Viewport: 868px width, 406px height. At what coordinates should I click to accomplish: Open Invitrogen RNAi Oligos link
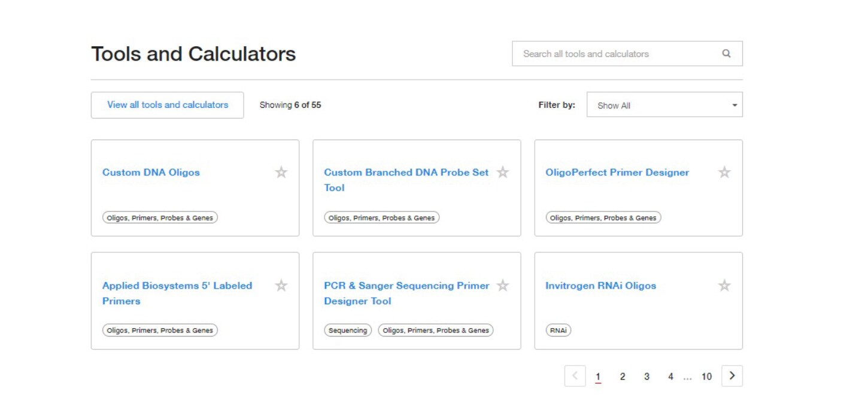pyautogui.click(x=600, y=286)
